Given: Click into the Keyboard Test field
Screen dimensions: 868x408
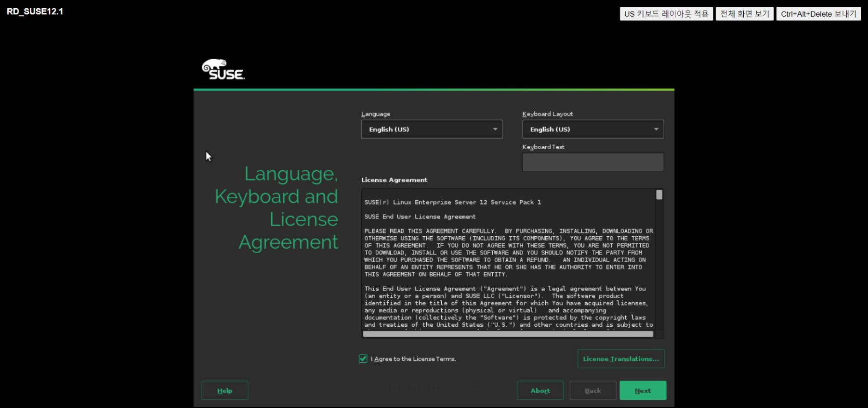Looking at the screenshot, I should click(593, 162).
